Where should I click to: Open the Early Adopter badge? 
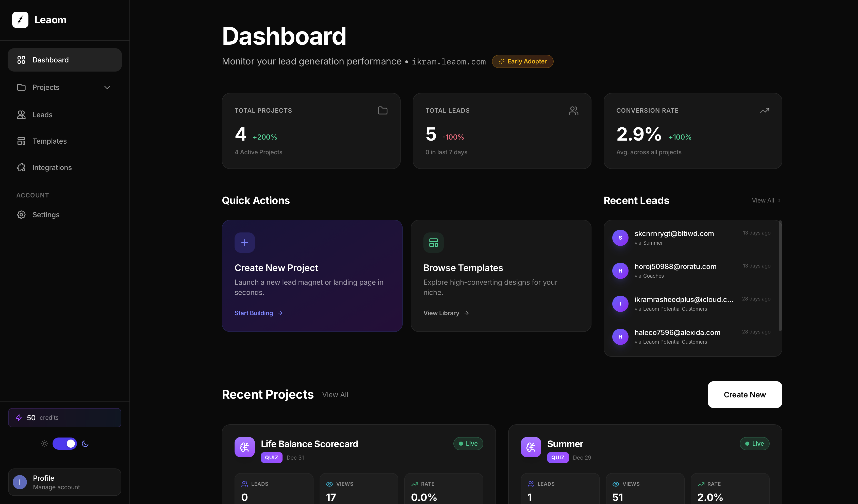[x=522, y=61]
